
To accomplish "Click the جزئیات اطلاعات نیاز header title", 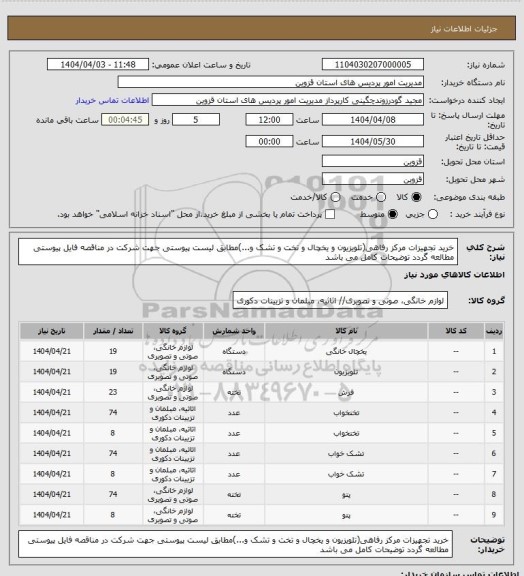I will point(464,29).
